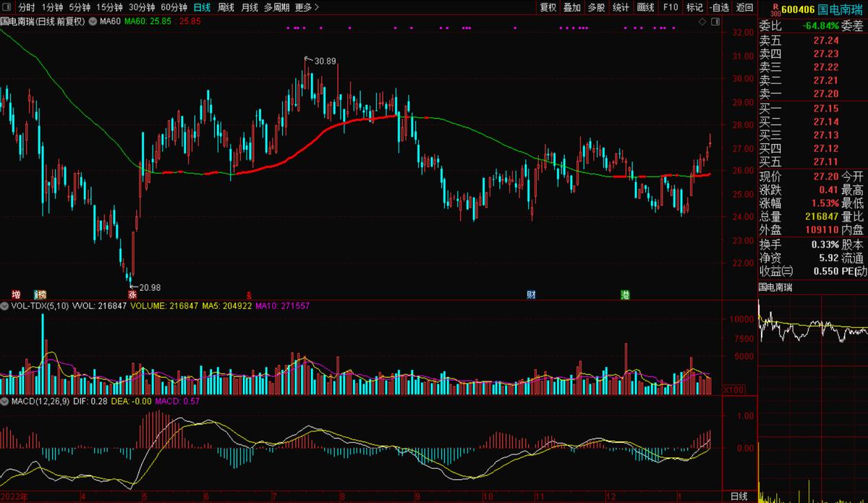The width and height of the screenshot is (868, 503).
Task: Click the diamond icon at chart top-right
Action: pos(702,22)
